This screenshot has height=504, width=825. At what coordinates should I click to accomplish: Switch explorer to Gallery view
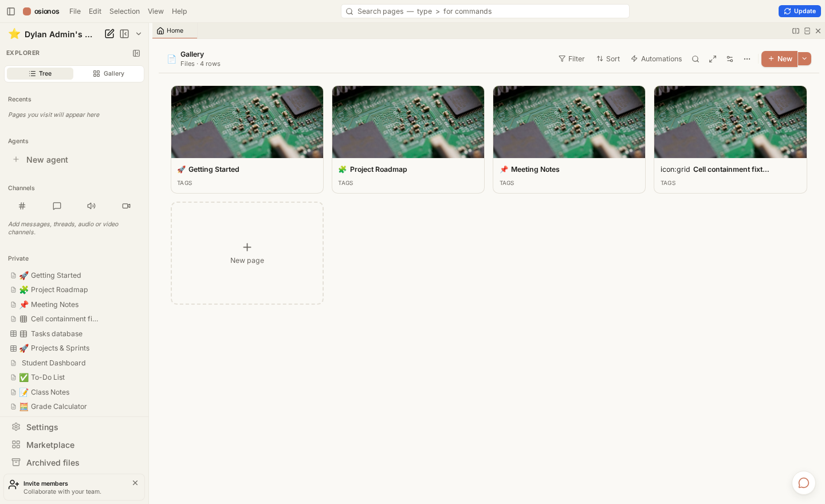109,73
